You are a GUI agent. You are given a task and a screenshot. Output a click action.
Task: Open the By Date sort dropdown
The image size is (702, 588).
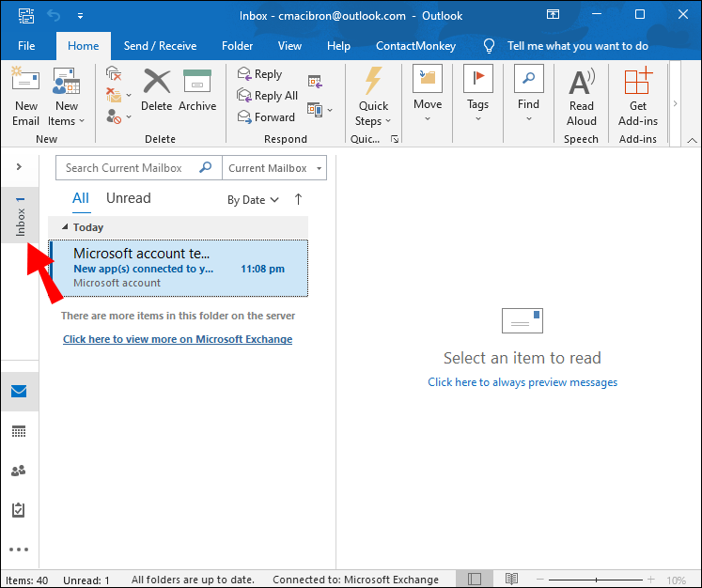tap(254, 200)
